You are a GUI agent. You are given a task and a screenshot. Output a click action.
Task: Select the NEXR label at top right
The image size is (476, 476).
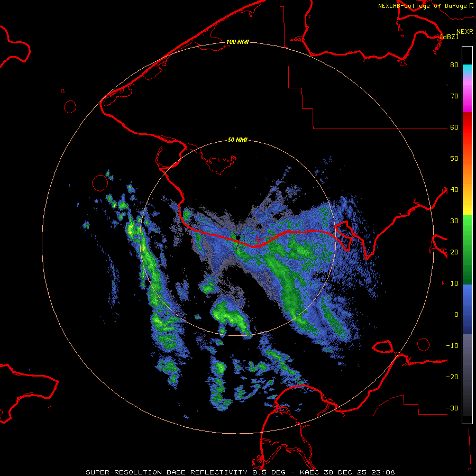pos(465,32)
